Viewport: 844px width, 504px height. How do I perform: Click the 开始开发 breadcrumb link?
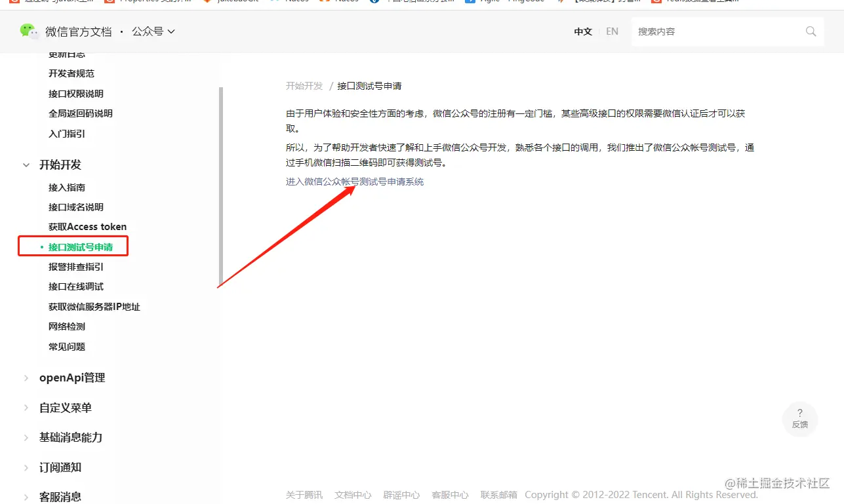(x=304, y=86)
